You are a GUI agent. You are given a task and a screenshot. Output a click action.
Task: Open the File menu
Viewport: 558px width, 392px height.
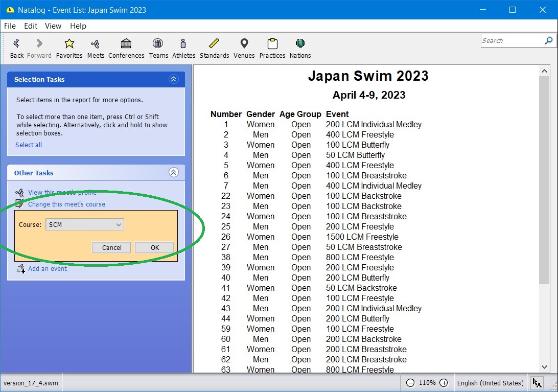pos(10,26)
